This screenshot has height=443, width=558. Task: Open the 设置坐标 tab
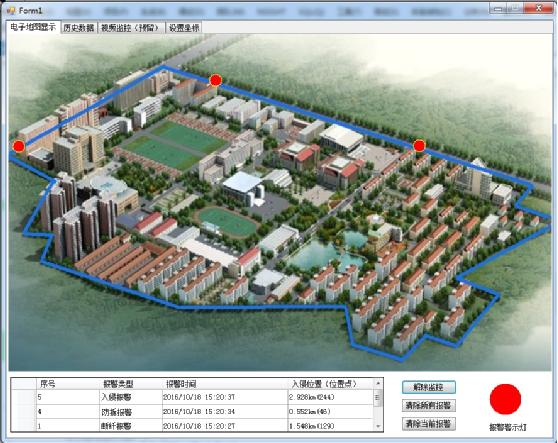[184, 28]
